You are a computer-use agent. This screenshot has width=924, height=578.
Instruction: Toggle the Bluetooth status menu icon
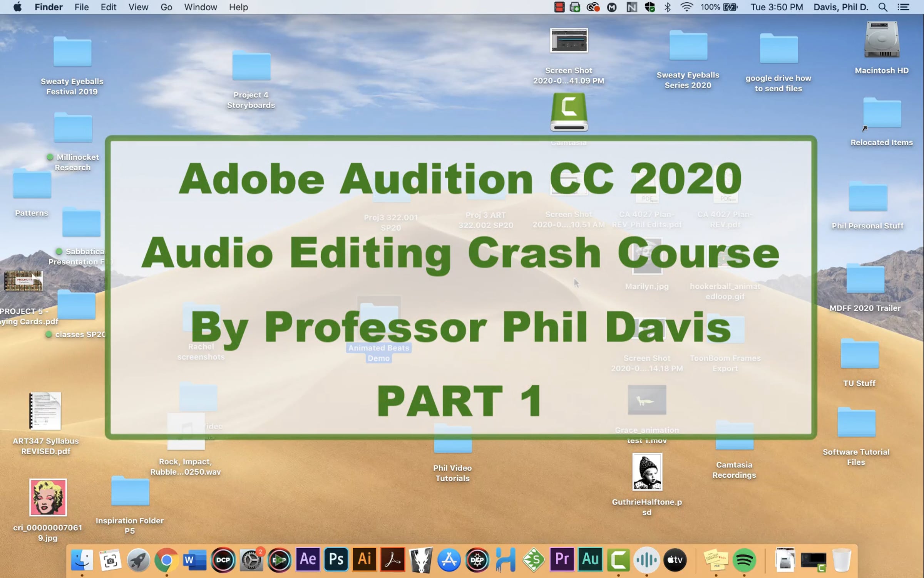point(668,7)
